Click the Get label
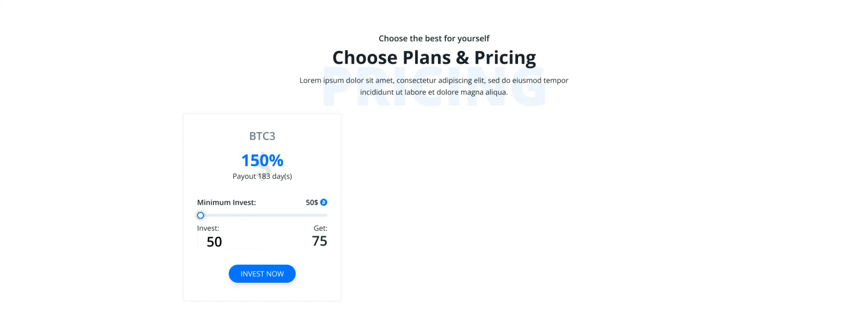The height and width of the screenshot is (333, 868). [x=320, y=228]
